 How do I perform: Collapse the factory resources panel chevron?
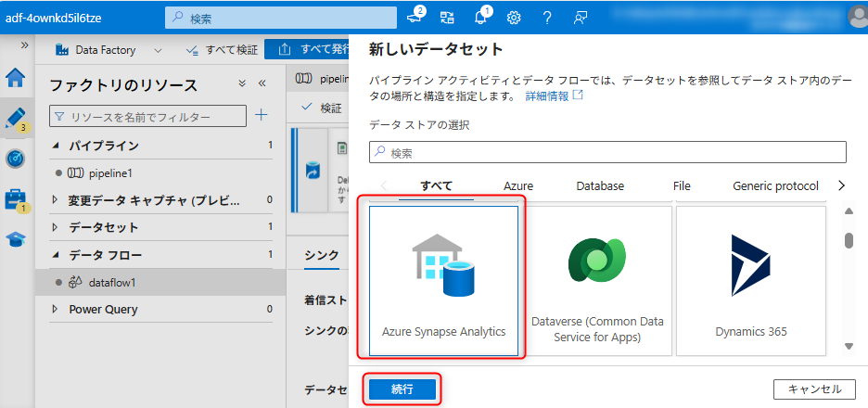[262, 83]
